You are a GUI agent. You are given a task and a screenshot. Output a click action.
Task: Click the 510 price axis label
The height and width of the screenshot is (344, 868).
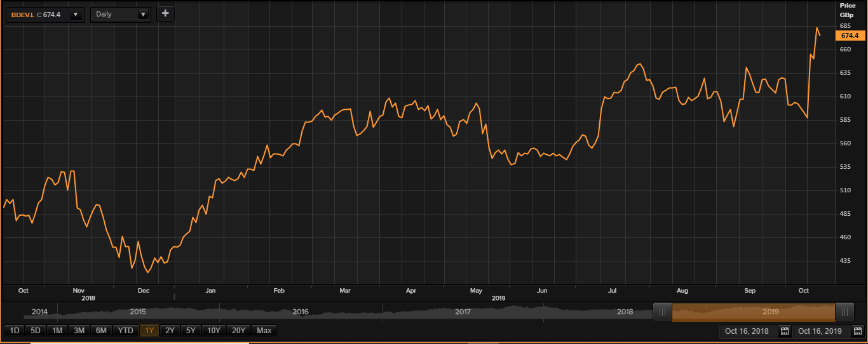pyautogui.click(x=846, y=190)
